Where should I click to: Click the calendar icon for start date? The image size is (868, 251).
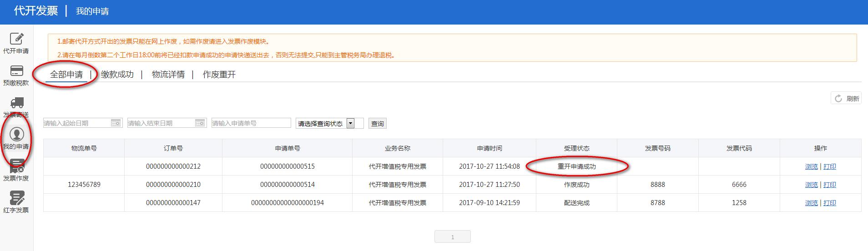[x=116, y=123]
